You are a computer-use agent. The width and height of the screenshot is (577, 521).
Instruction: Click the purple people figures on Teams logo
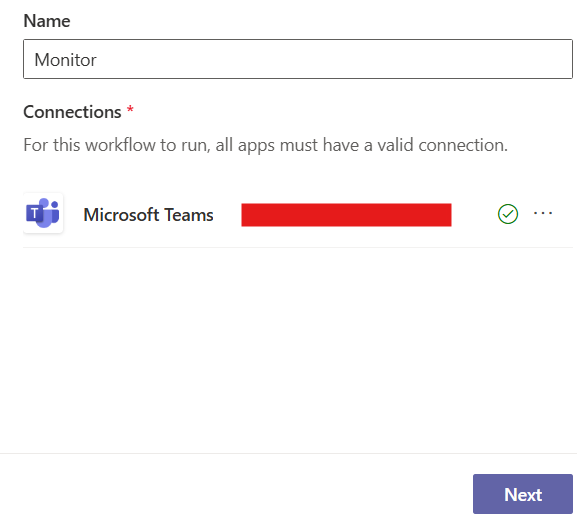[49, 212]
